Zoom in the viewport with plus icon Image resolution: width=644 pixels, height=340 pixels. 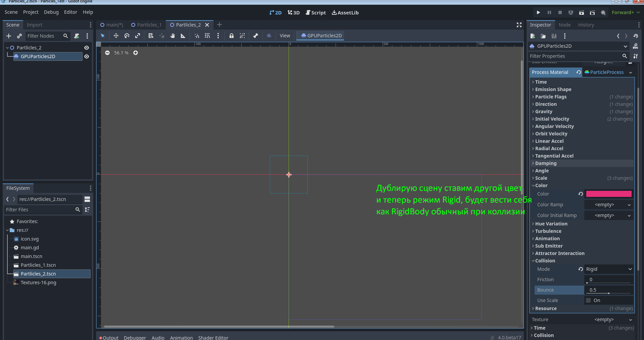click(136, 53)
